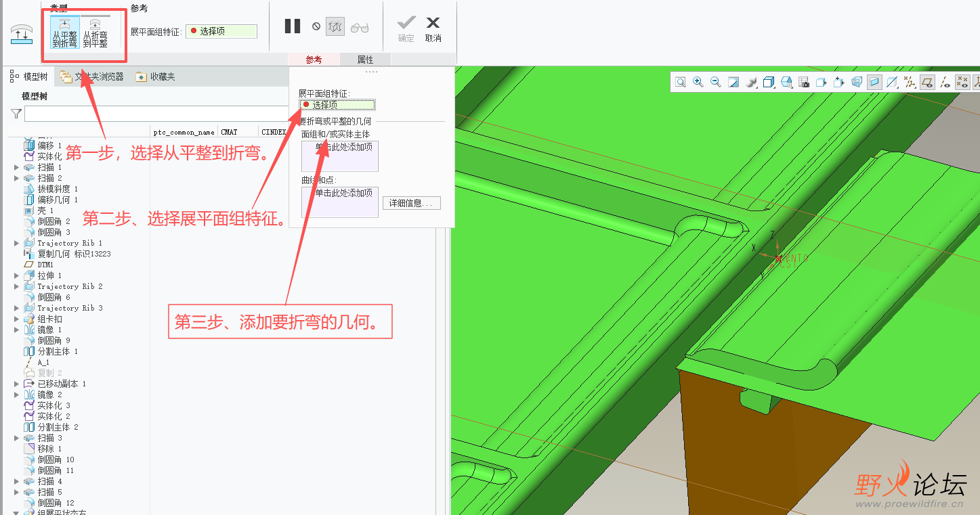Open the 收藏夹 tab

click(156, 76)
